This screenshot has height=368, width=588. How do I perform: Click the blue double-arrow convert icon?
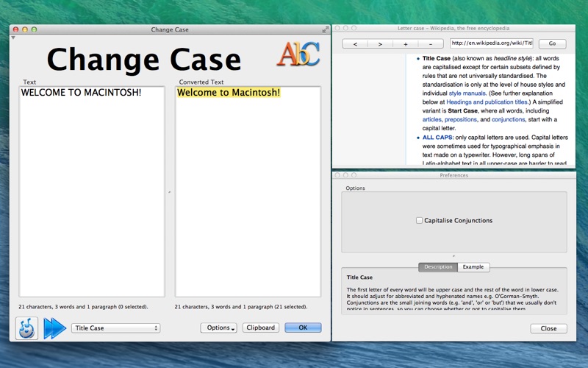click(x=54, y=328)
